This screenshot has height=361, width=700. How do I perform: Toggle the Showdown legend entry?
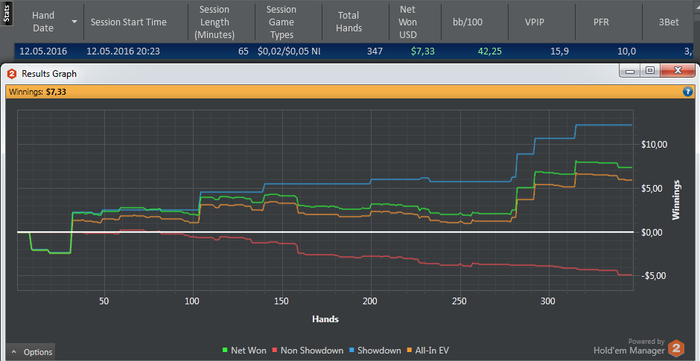point(375,350)
